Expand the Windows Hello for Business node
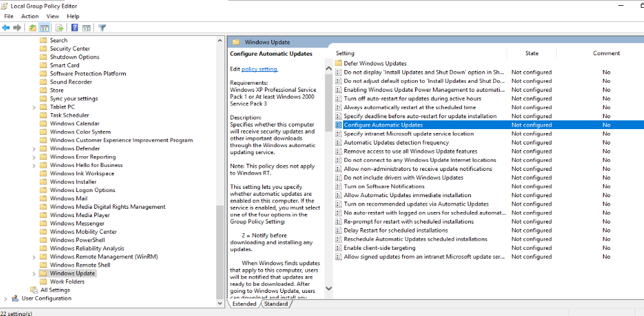Viewport: 644px width, 316px height. click(x=34, y=165)
